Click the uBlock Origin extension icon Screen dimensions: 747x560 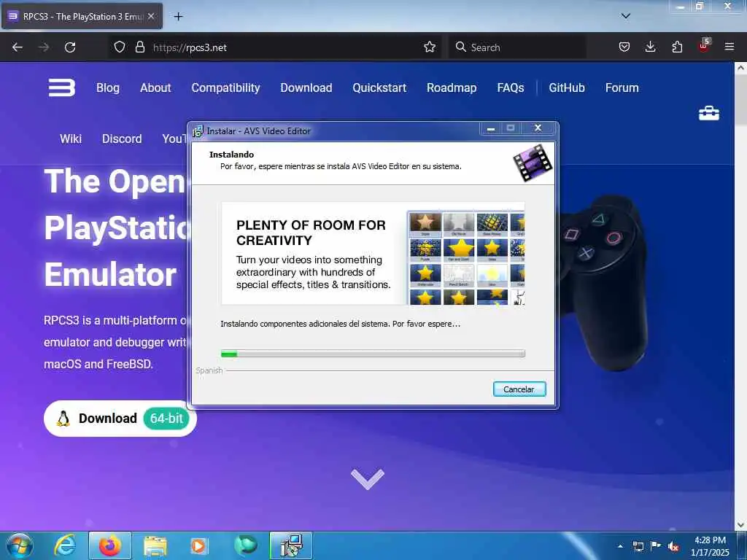click(x=704, y=46)
